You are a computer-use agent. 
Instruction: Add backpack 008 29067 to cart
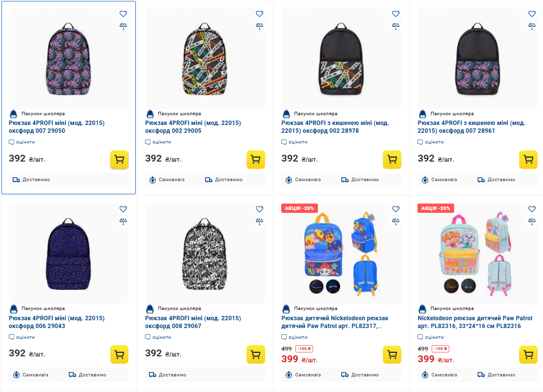pos(255,354)
